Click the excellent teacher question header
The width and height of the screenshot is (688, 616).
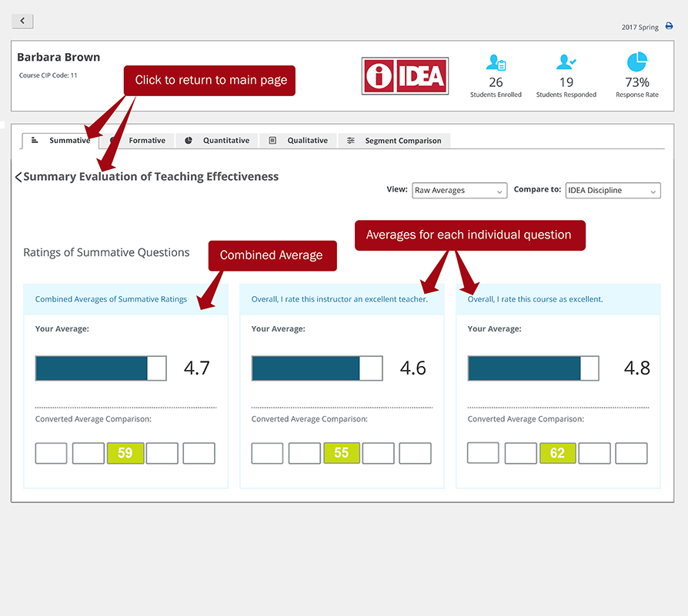click(x=339, y=299)
